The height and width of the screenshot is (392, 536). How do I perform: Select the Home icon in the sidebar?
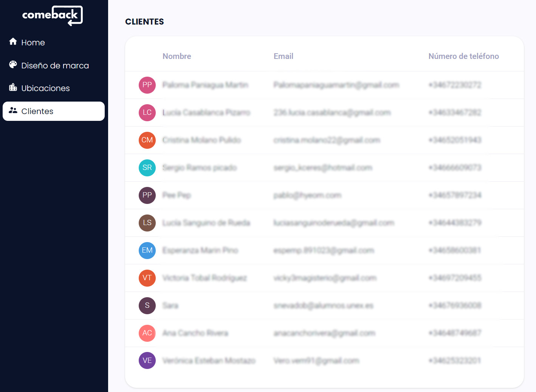[13, 42]
